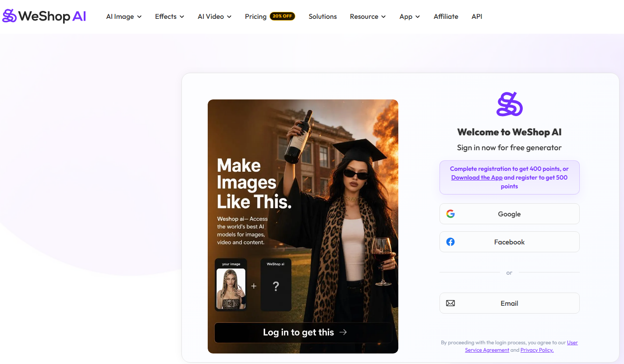Image resolution: width=624 pixels, height=364 pixels.
Task: Open the Solutions page
Action: click(x=323, y=17)
